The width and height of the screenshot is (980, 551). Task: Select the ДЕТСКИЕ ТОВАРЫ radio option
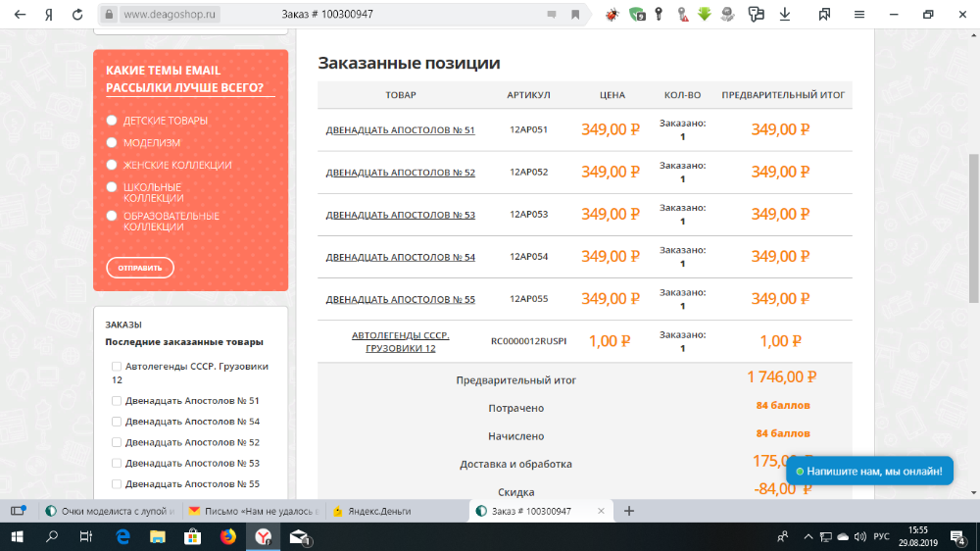coord(112,121)
